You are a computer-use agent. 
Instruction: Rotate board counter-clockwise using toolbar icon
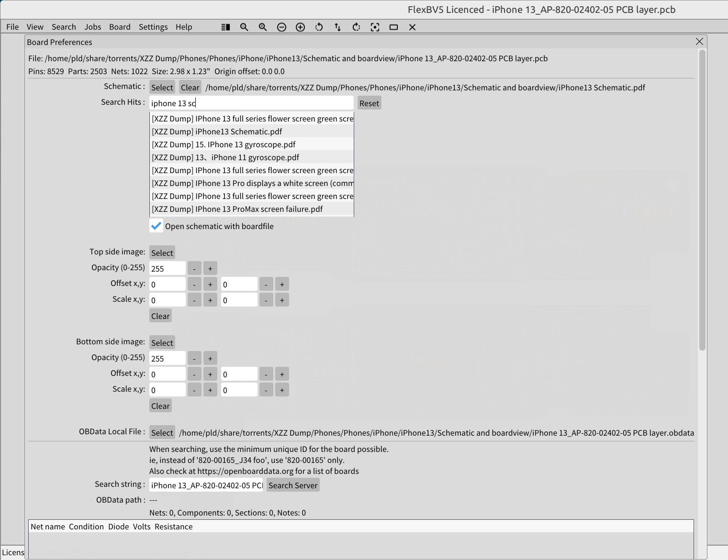pos(319,27)
